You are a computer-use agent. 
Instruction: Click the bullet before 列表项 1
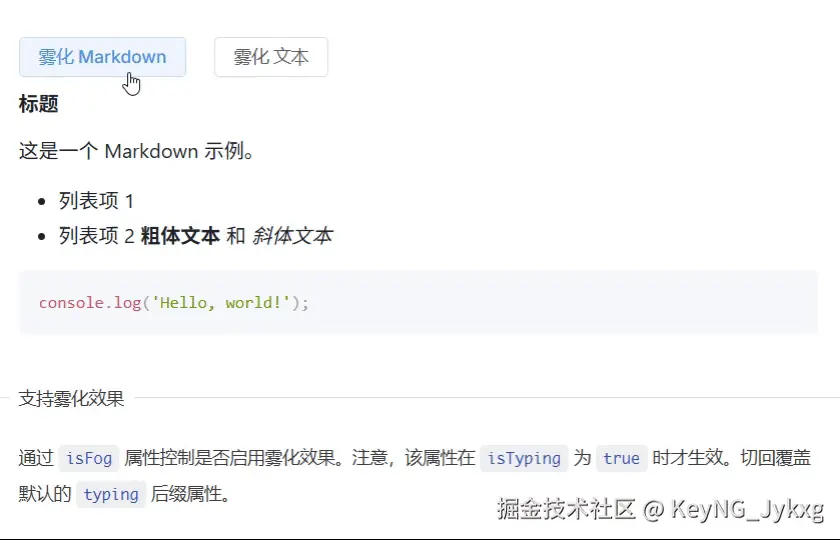click(42, 201)
